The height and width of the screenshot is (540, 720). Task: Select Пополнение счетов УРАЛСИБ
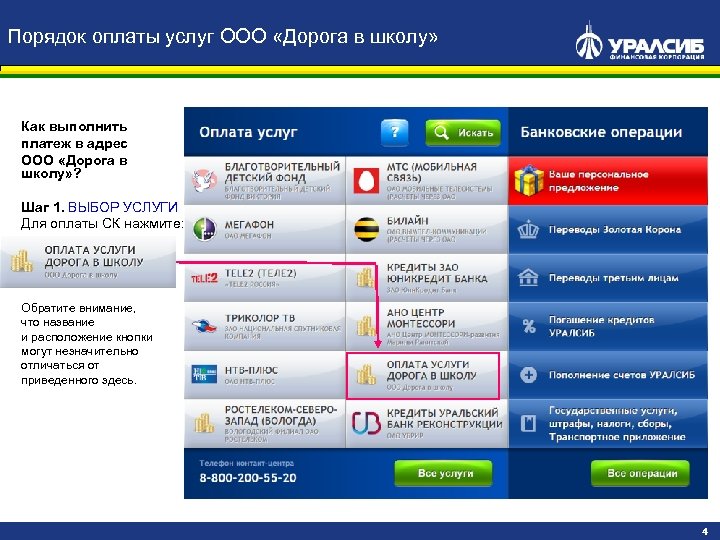(x=608, y=375)
